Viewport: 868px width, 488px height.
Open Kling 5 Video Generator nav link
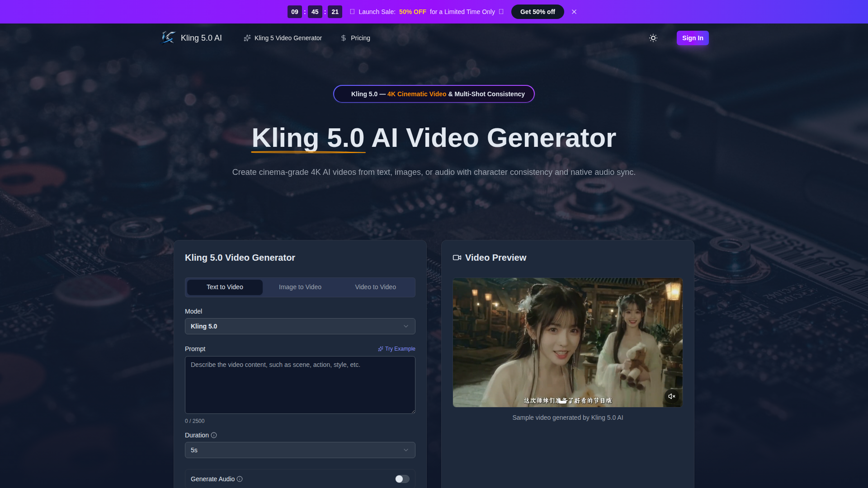(x=288, y=38)
